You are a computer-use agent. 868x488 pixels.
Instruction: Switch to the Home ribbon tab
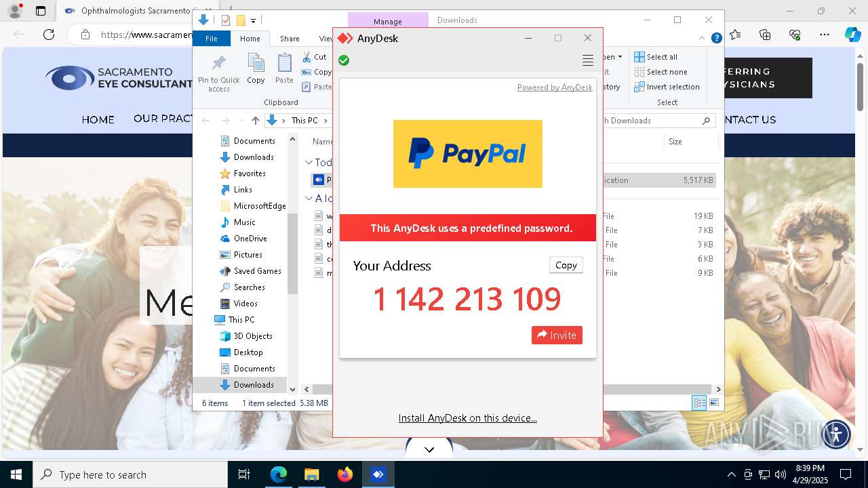click(x=250, y=39)
